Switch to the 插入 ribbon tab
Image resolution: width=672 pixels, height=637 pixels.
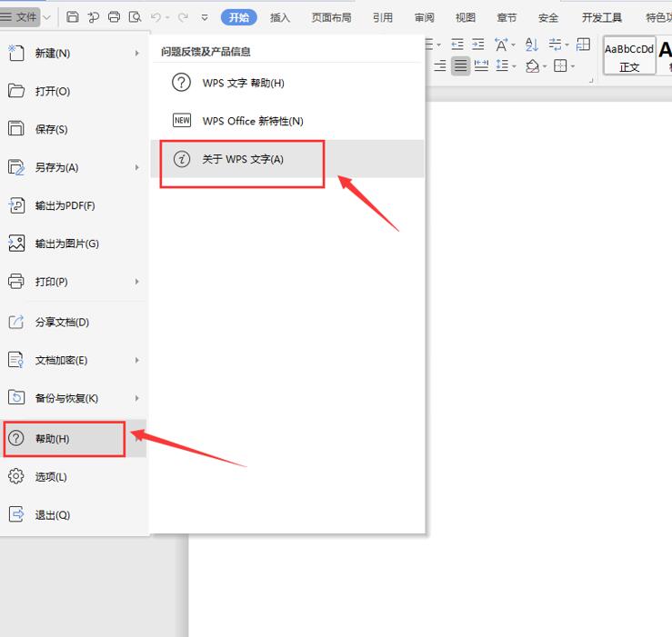[x=280, y=17]
